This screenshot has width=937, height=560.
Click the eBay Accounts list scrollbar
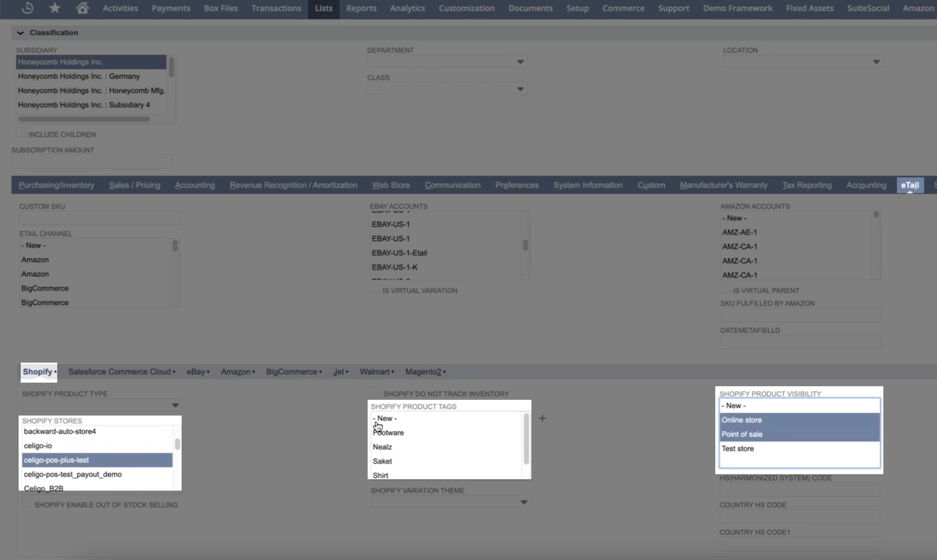[525, 245]
